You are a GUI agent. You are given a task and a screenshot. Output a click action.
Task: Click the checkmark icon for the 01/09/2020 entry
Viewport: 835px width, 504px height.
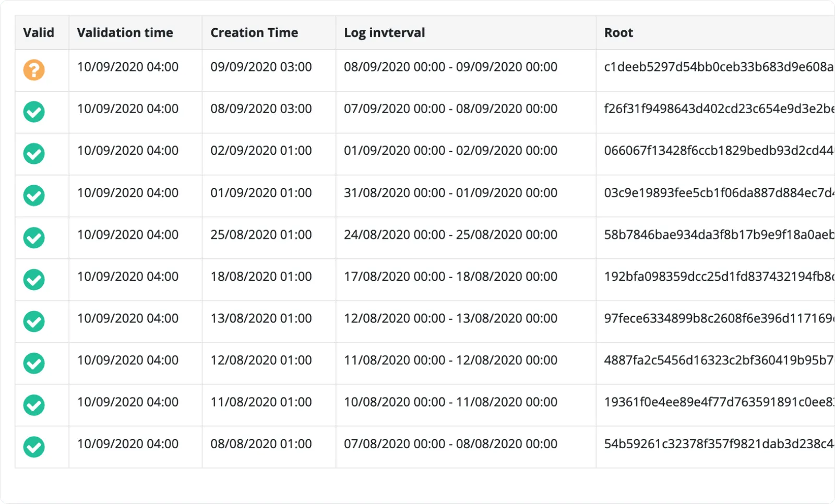pos(33,196)
